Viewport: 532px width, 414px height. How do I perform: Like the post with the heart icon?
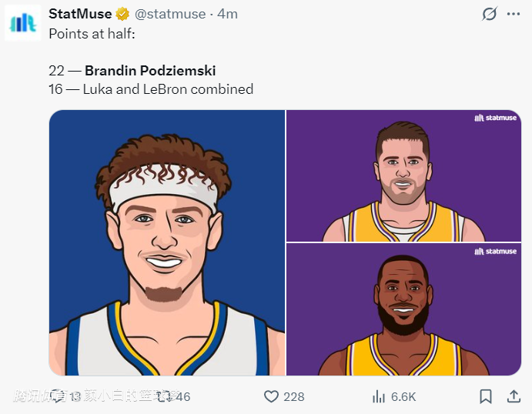pyautogui.click(x=271, y=396)
